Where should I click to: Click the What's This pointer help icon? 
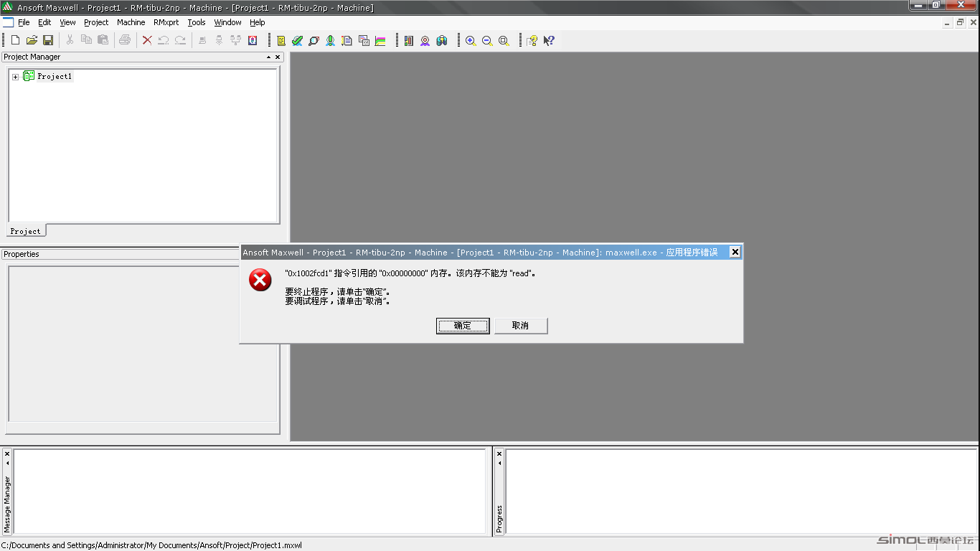tap(548, 41)
